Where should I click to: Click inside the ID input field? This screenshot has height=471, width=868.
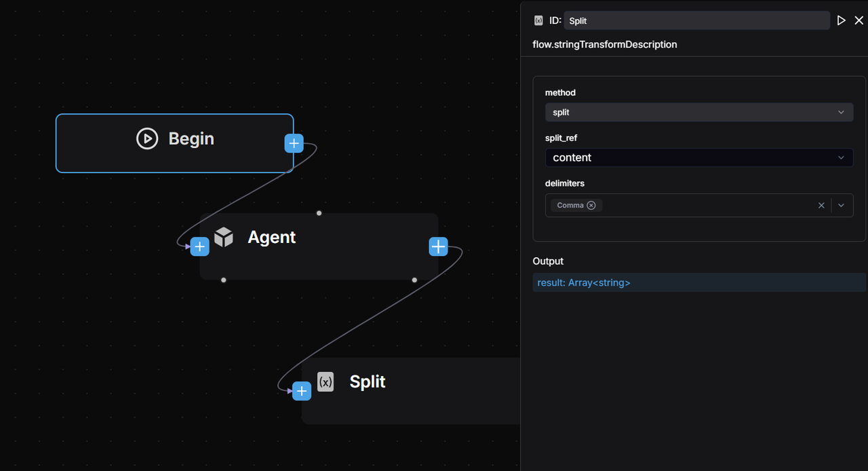coord(697,20)
